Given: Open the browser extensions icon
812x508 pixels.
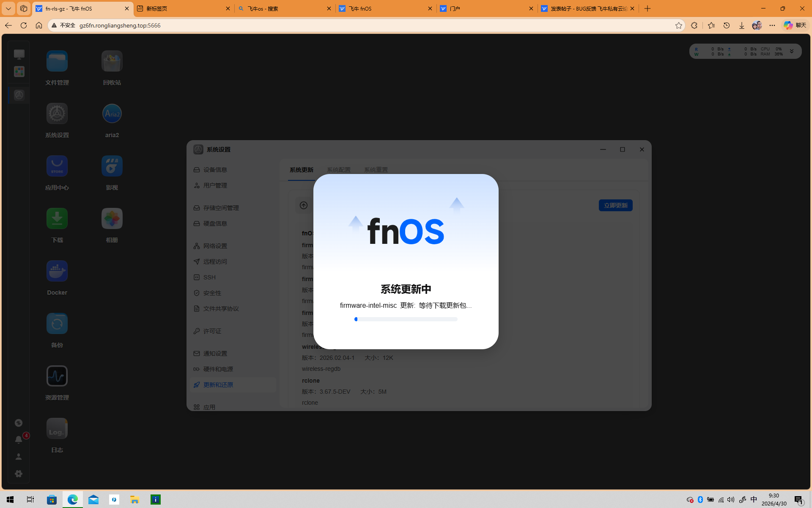Looking at the screenshot, I should pyautogui.click(x=694, y=25).
